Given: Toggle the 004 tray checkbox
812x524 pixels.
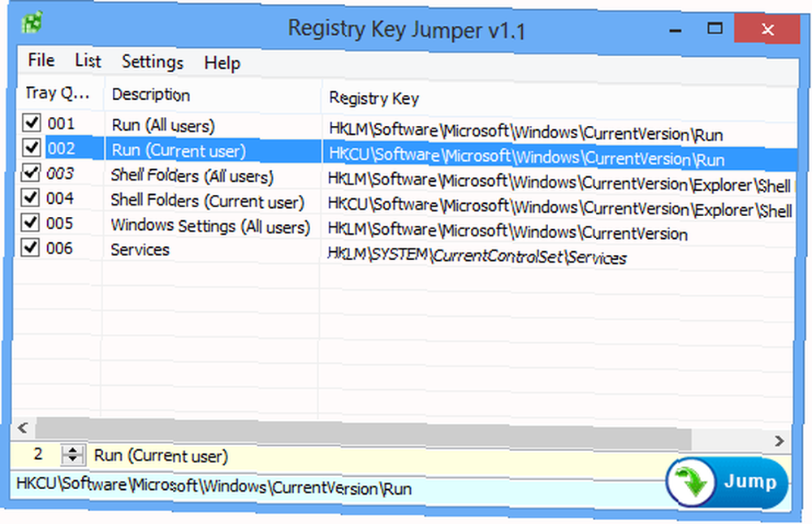Looking at the screenshot, I should click(30, 197).
